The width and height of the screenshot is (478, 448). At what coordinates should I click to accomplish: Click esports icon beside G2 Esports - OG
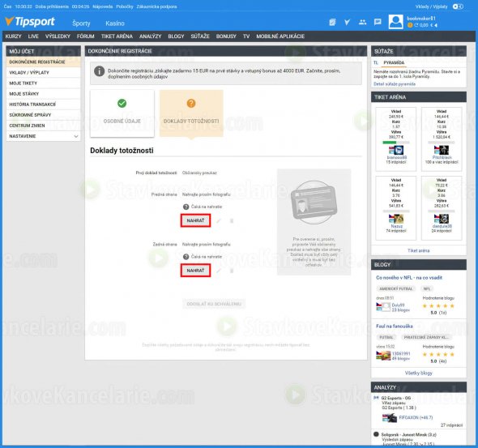coord(376,398)
